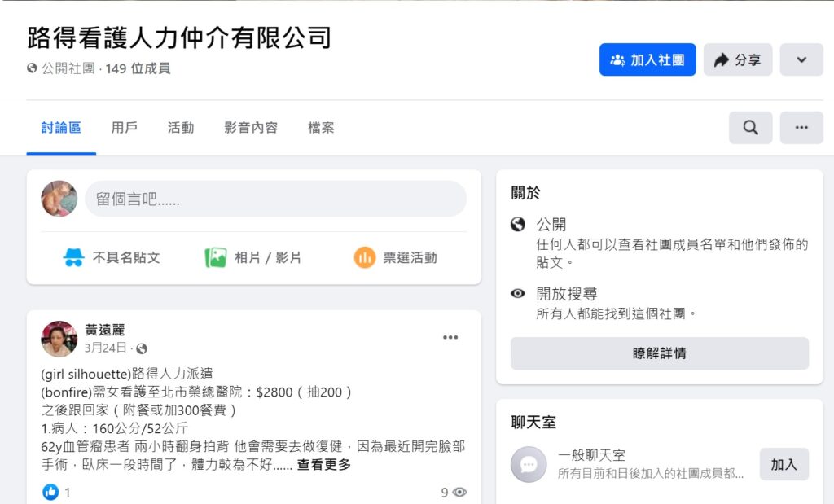Switch to the 用戶 tab

tap(125, 128)
